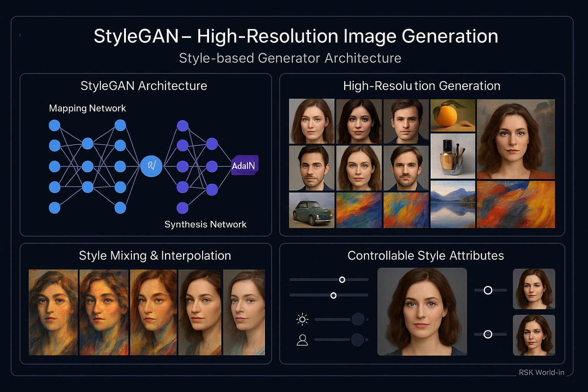Select the mountain lake landscape tile
Viewport: 588px width, 392px height.
pyautogui.click(x=452, y=204)
